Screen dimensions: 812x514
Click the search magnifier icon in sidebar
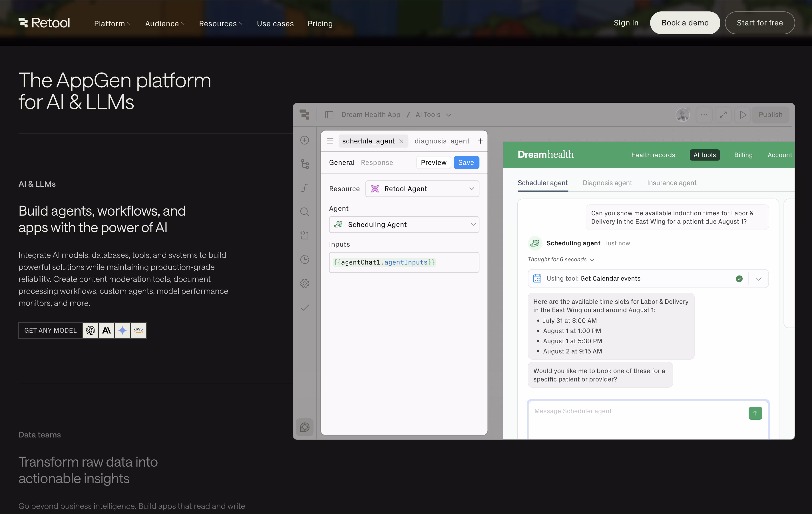[x=304, y=212]
